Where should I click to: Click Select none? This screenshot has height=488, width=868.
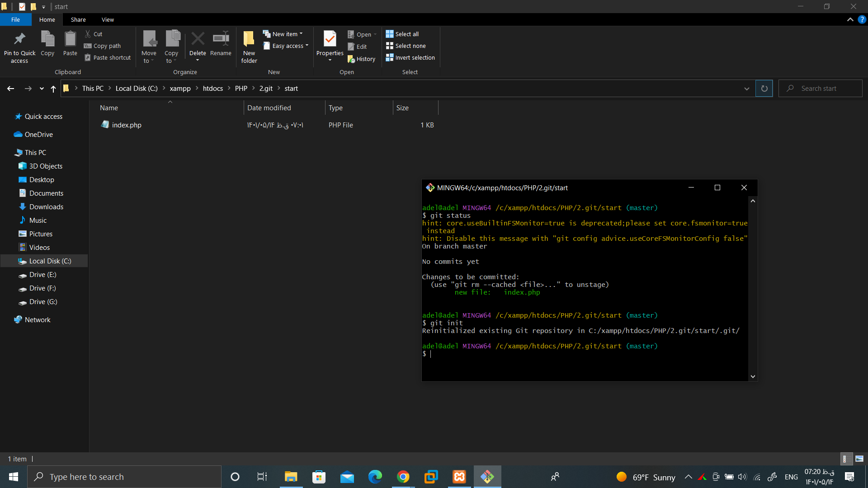[x=406, y=46]
